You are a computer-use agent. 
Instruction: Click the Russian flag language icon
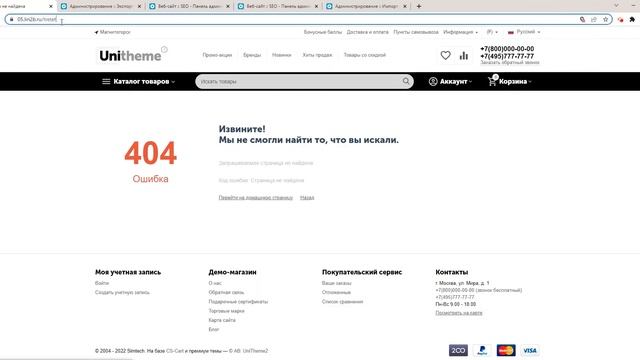(x=511, y=32)
